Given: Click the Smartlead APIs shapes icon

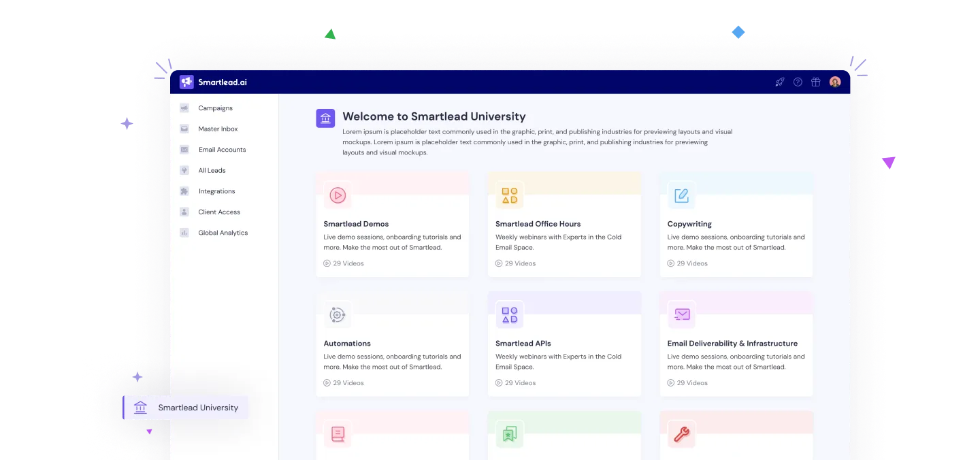Looking at the screenshot, I should click(510, 314).
